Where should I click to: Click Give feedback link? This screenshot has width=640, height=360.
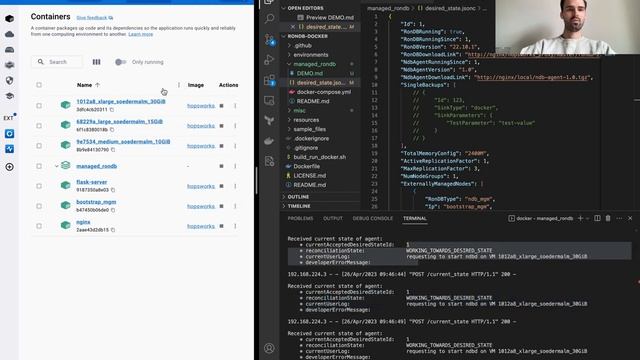click(x=95, y=18)
